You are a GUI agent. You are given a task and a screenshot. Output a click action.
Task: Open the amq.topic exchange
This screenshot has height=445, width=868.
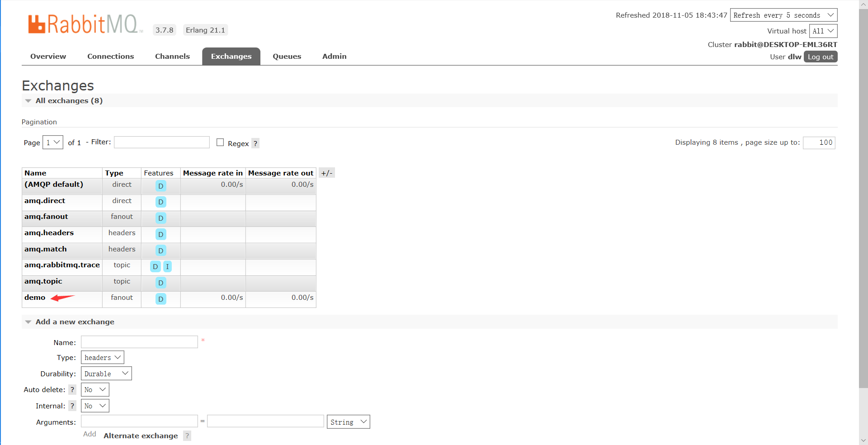pos(43,281)
